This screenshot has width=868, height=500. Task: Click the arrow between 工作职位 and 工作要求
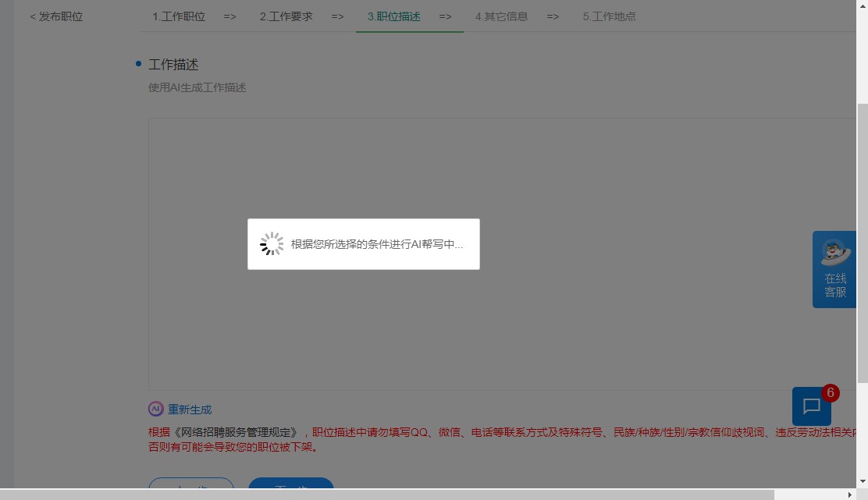coord(229,16)
